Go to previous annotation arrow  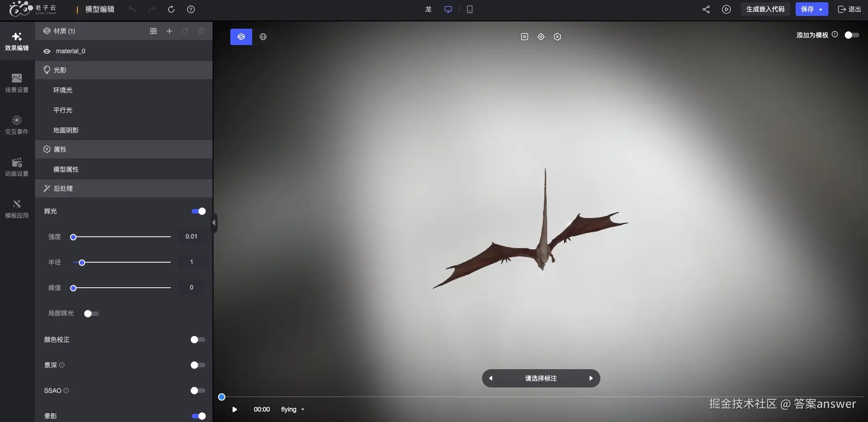click(491, 378)
